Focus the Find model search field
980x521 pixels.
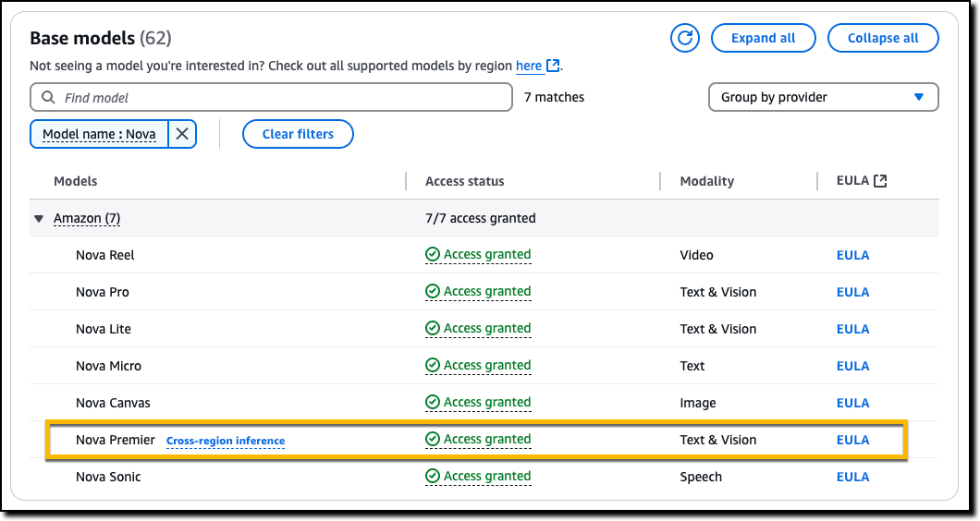[277, 97]
